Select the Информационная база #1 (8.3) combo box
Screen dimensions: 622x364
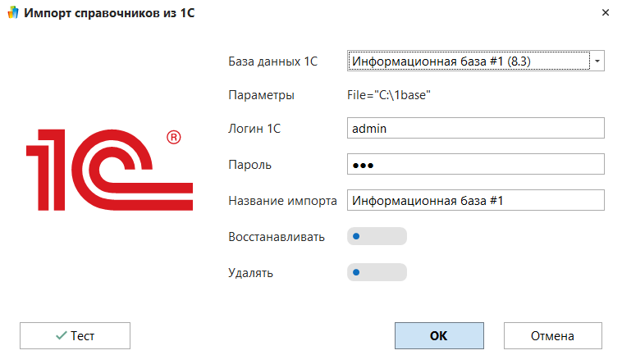point(468,61)
